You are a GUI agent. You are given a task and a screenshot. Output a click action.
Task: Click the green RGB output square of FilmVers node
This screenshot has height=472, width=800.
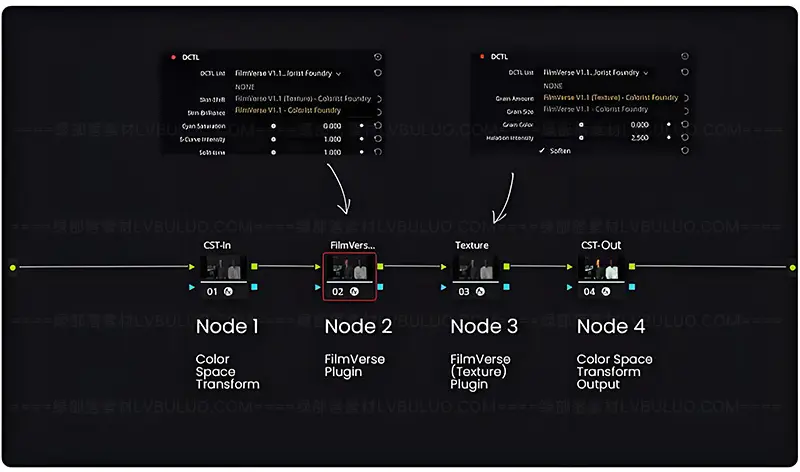[x=380, y=266]
